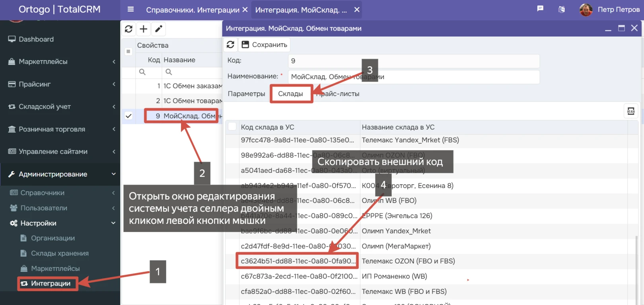Expand the Прайсинг menu chevron
The image size is (644, 305).
(x=114, y=84)
